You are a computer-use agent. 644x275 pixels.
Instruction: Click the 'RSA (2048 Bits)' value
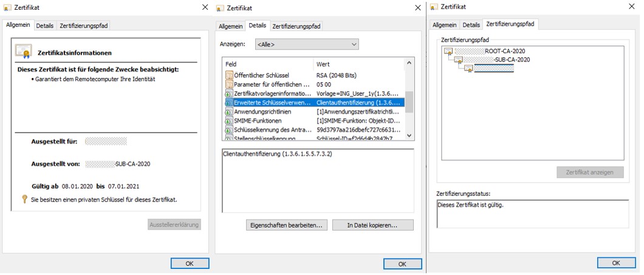pyautogui.click(x=337, y=75)
